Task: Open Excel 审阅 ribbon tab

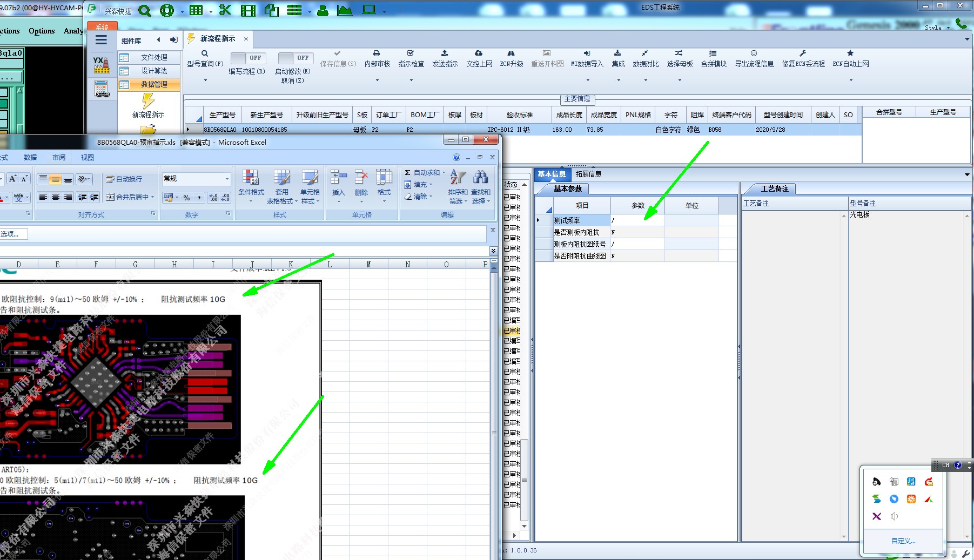Action: pos(59,157)
